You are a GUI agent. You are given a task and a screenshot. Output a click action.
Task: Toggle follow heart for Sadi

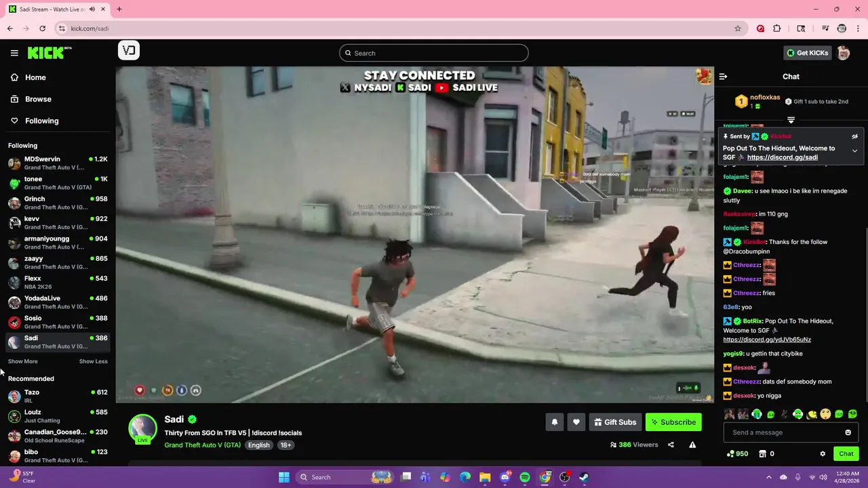pos(576,422)
